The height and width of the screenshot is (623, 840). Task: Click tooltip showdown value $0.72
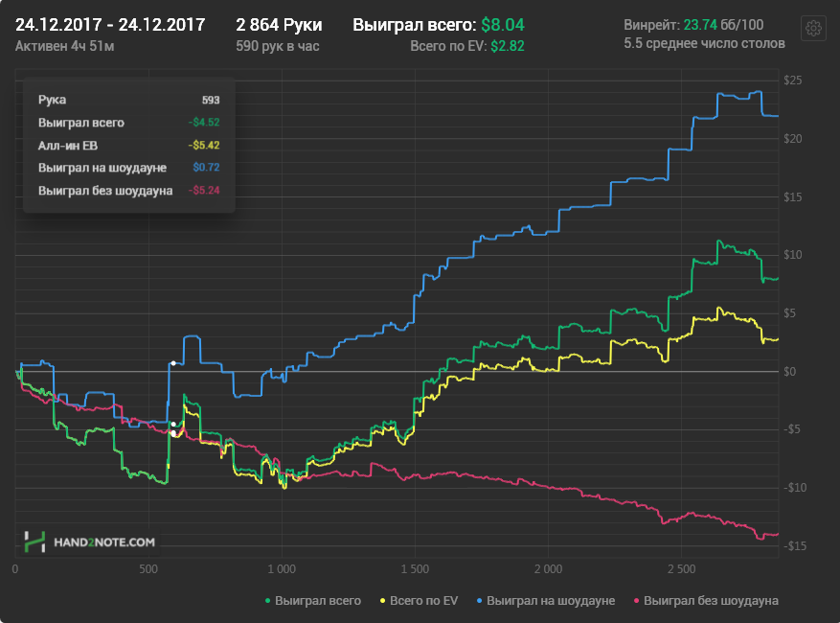pyautogui.click(x=206, y=168)
